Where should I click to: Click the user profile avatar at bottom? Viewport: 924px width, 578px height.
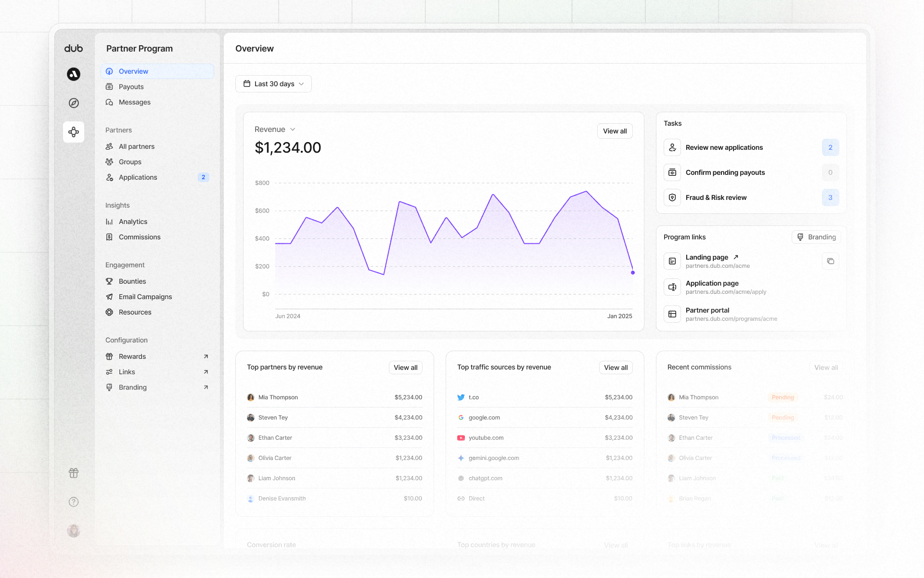pyautogui.click(x=74, y=531)
